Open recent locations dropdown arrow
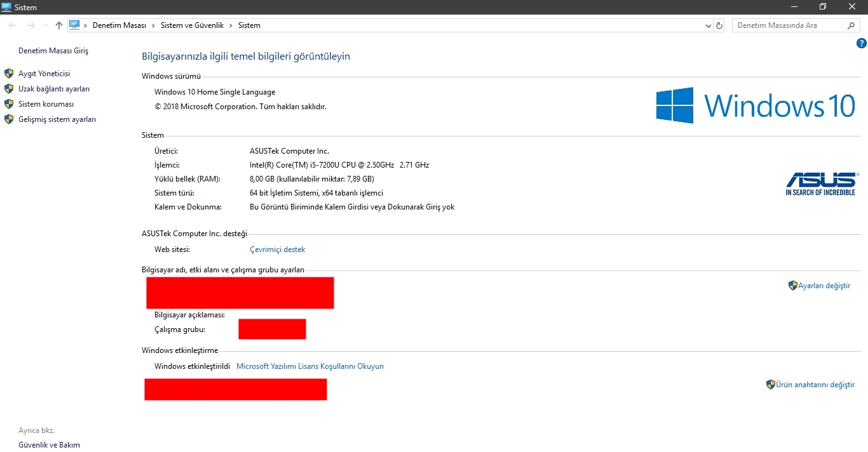Screen dimensions: 868x452 [45, 25]
